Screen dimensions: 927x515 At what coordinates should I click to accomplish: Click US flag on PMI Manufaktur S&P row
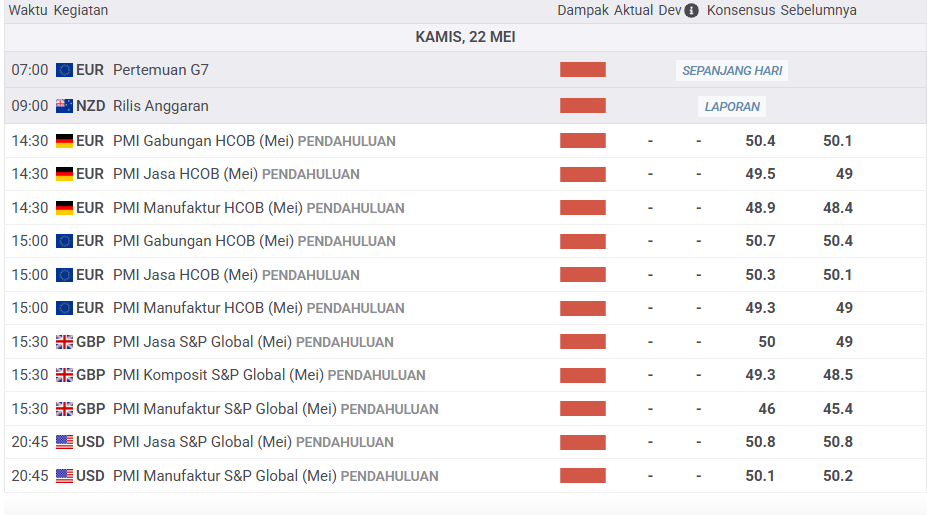coord(64,476)
